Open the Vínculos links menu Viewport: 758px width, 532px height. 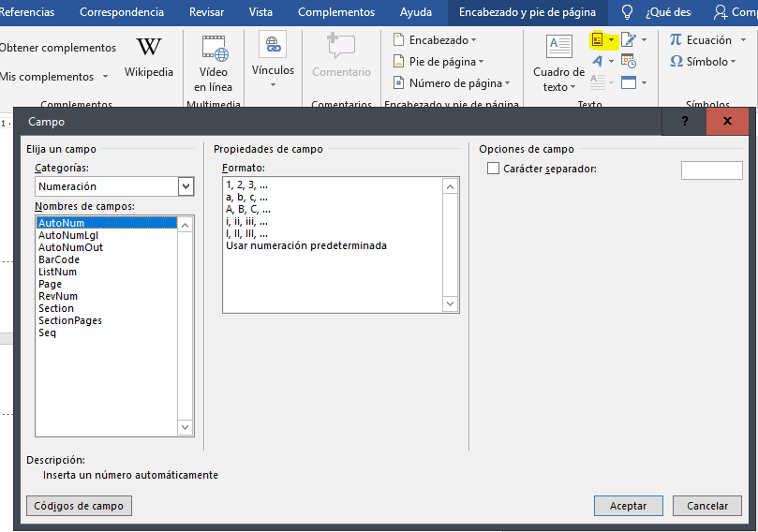click(273, 60)
